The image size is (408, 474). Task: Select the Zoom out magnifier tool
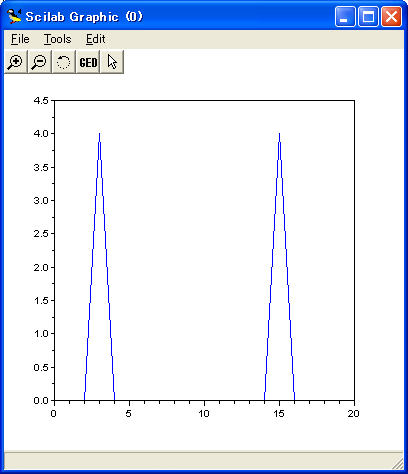[40, 62]
